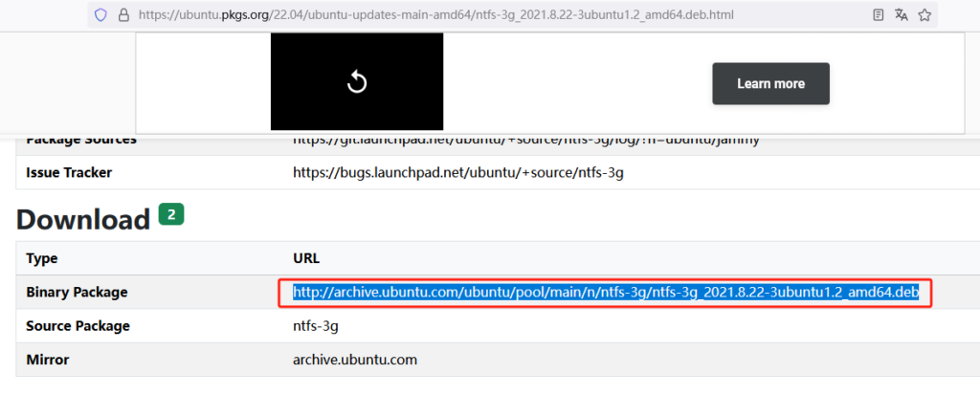Click the shield tracking protection icon

(x=100, y=15)
